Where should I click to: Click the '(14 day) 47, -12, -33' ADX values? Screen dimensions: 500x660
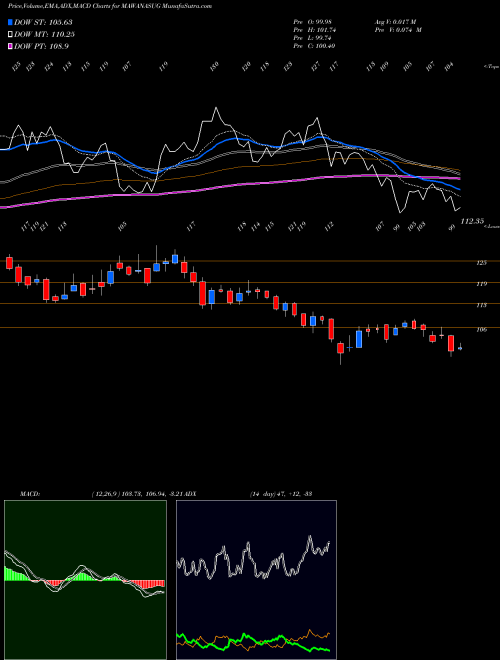281,494
